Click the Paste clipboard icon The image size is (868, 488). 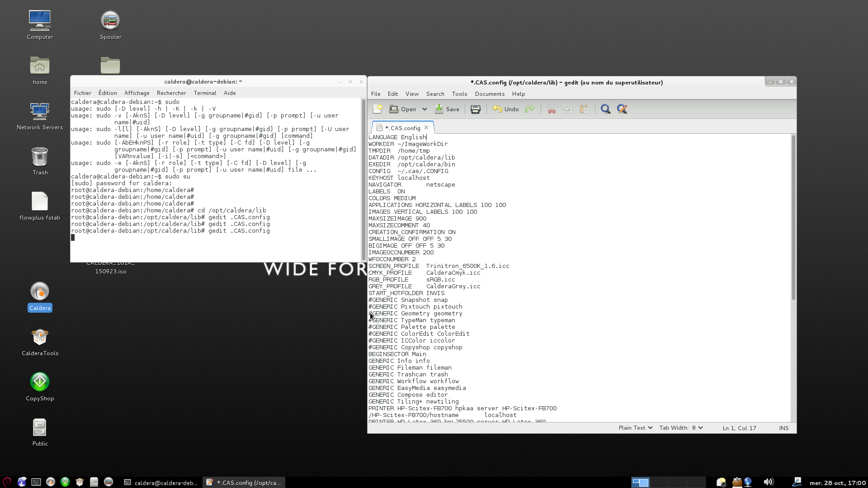tap(584, 109)
